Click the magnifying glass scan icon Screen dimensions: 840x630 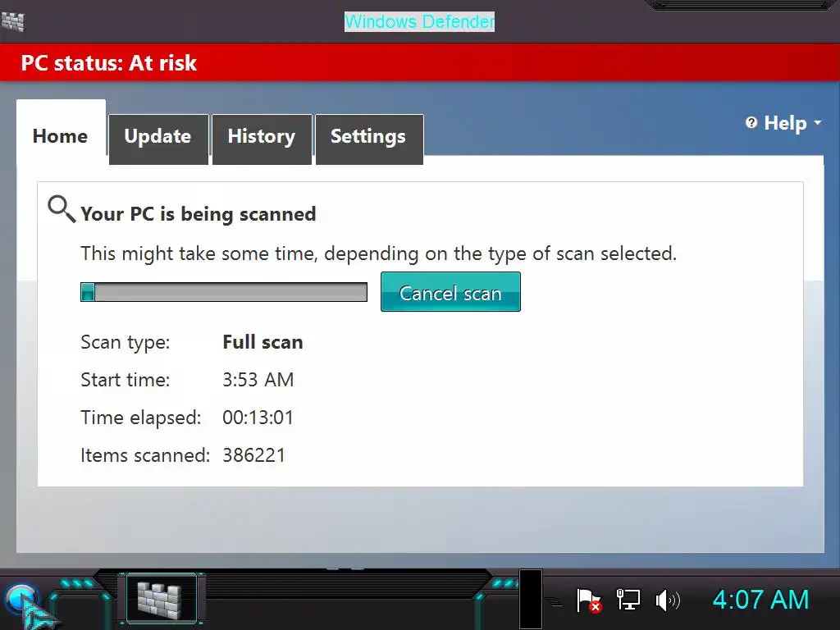click(x=61, y=209)
